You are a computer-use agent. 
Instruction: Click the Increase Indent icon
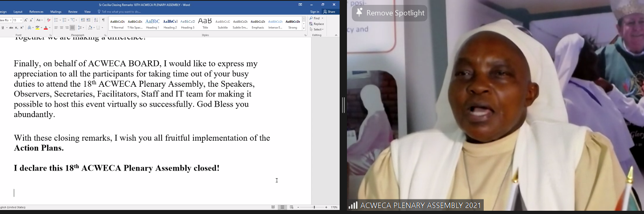[88, 20]
